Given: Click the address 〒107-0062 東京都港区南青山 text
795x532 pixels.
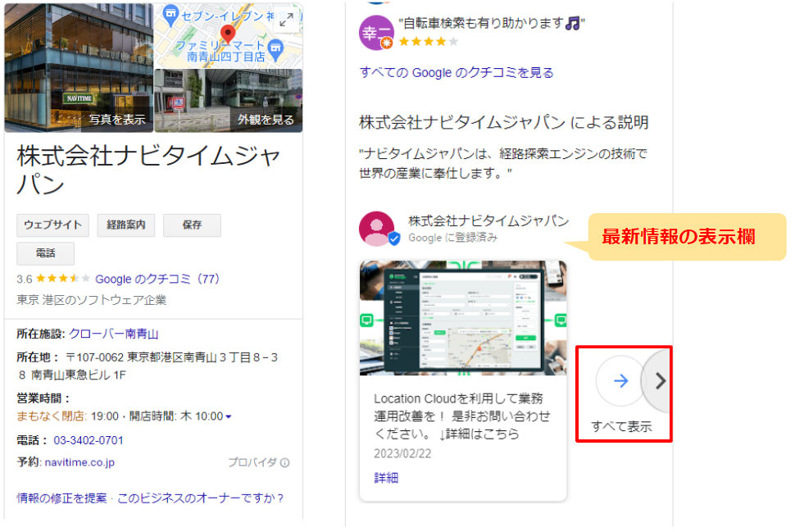Looking at the screenshot, I should coord(147,366).
